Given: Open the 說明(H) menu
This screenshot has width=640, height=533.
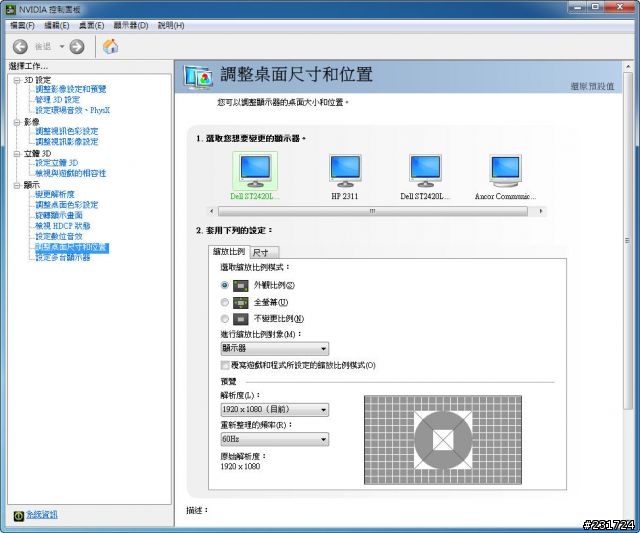Looking at the screenshot, I should (171, 25).
